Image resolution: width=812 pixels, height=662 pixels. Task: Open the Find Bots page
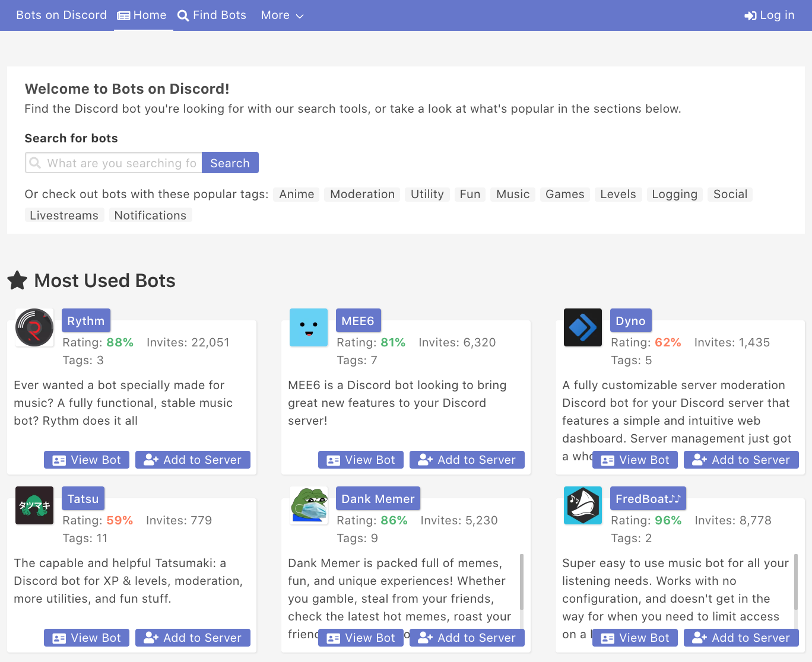click(212, 15)
